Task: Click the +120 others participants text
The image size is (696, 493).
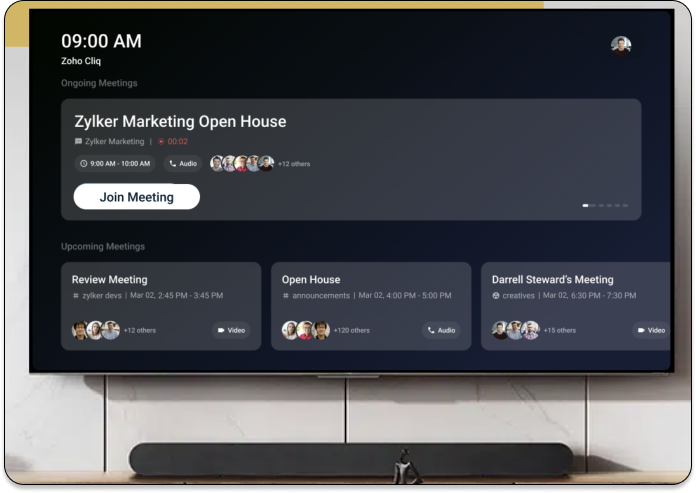Action: point(351,330)
